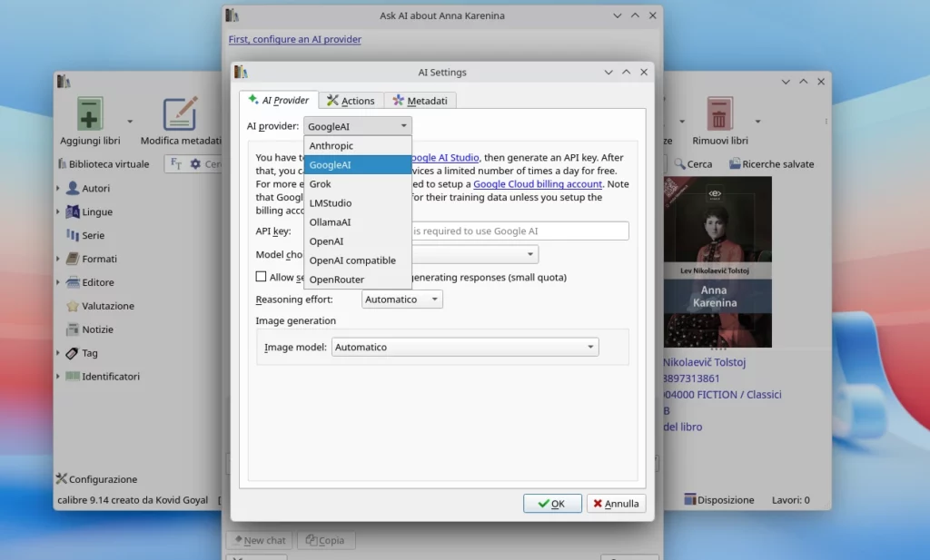This screenshot has height=560, width=930.
Task: Expand the Autori category
Action: [x=58, y=189]
